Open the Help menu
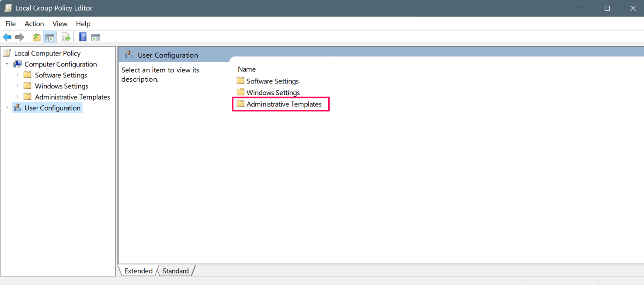Viewport: 644px width, 285px height. (x=83, y=24)
